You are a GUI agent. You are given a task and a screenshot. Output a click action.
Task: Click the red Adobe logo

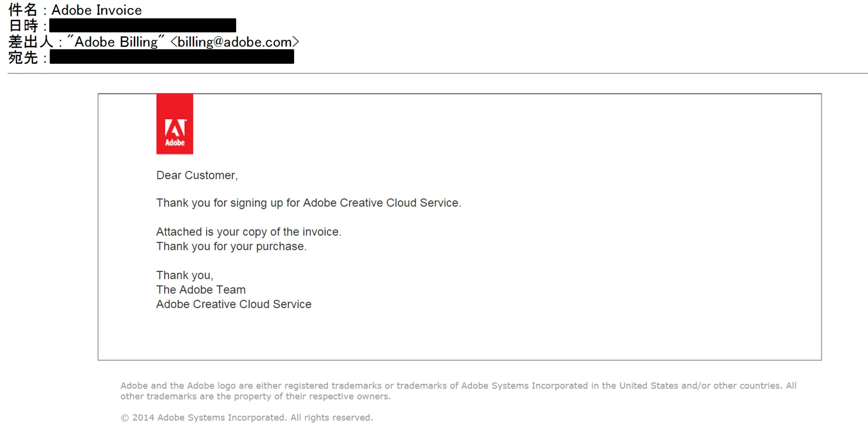coord(174,124)
